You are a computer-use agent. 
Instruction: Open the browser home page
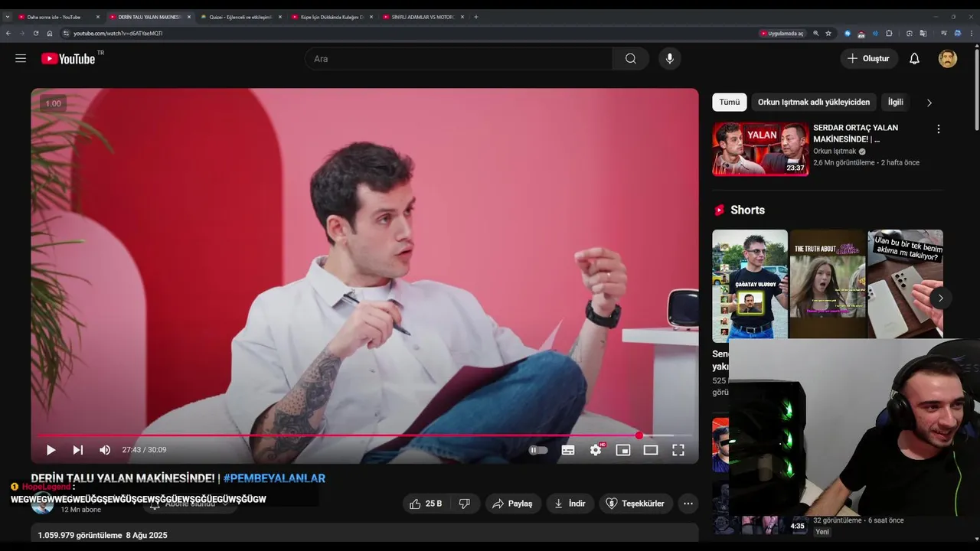[50, 34]
